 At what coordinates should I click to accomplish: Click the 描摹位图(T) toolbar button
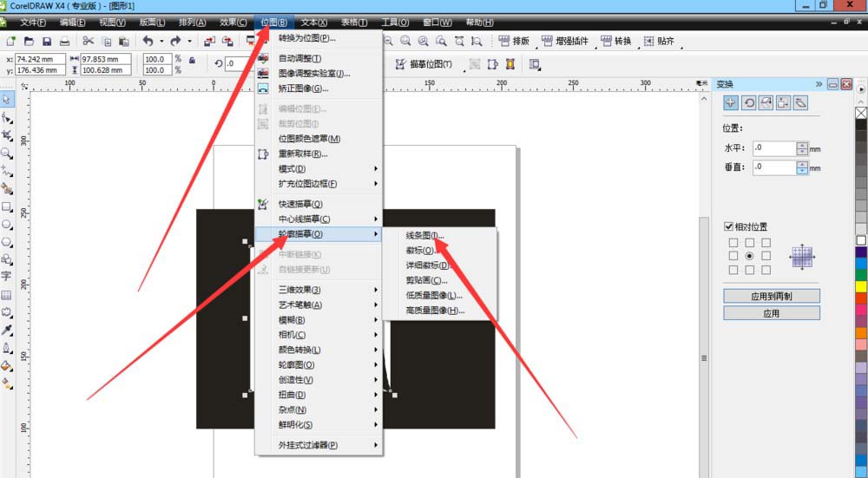pyautogui.click(x=424, y=65)
